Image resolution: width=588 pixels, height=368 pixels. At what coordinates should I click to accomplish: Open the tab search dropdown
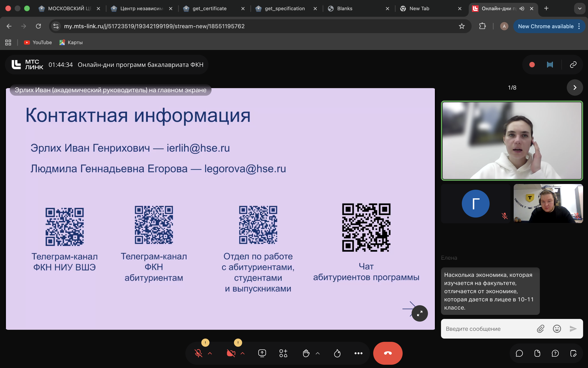coord(579,9)
